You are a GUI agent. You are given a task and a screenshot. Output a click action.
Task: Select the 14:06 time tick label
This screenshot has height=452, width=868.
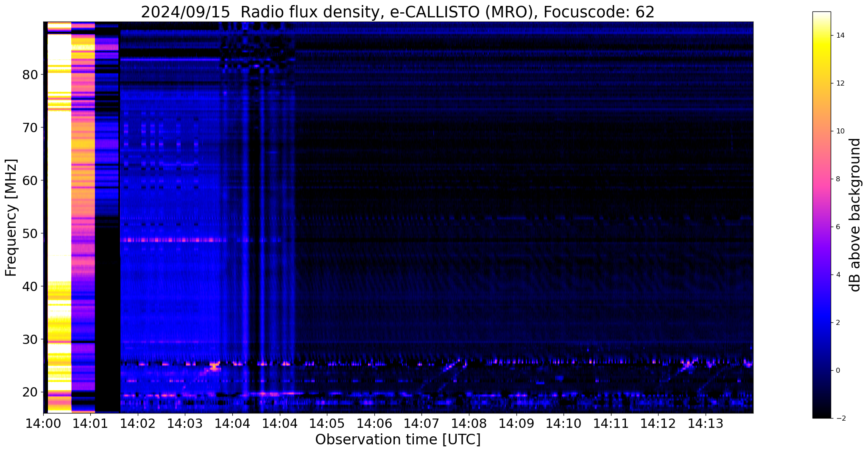pos(374,423)
